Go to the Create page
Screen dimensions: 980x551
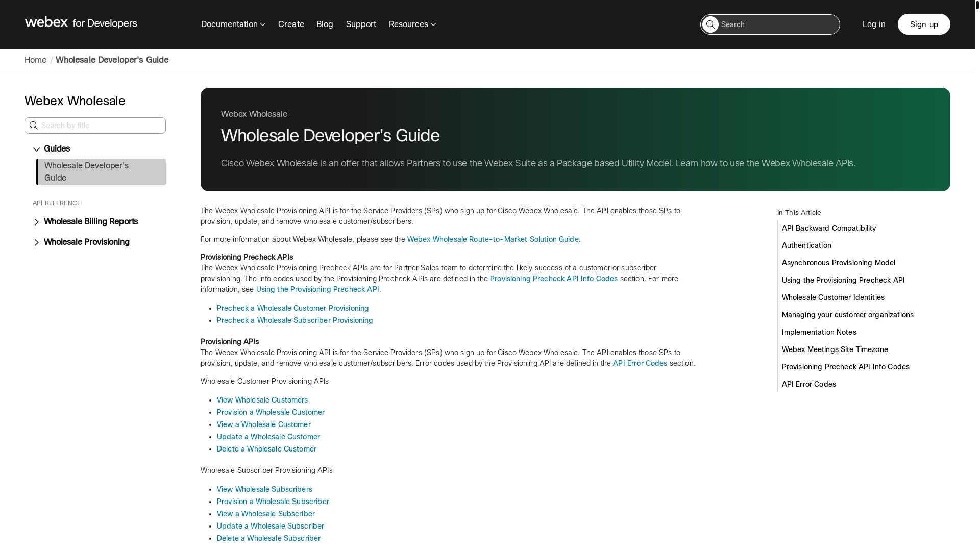click(291, 24)
